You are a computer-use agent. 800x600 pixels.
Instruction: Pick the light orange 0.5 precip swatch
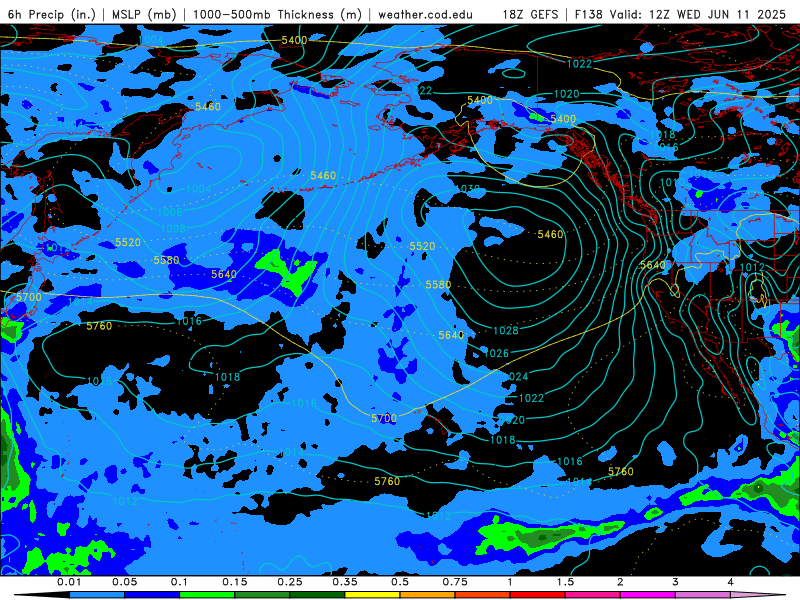(x=428, y=595)
